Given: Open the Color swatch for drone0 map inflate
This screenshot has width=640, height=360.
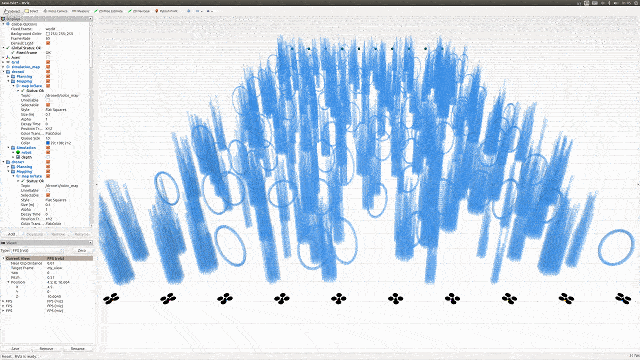Looking at the screenshot, I should coord(47,143).
